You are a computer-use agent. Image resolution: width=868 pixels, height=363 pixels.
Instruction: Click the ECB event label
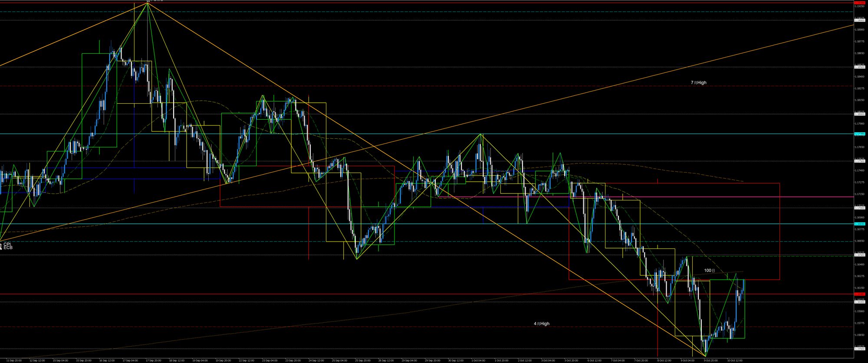click(x=8, y=247)
